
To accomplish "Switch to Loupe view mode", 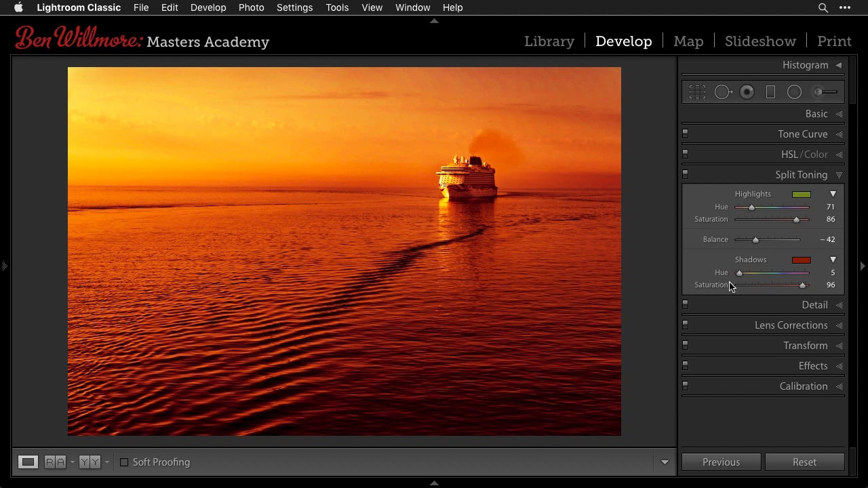I will coord(28,462).
